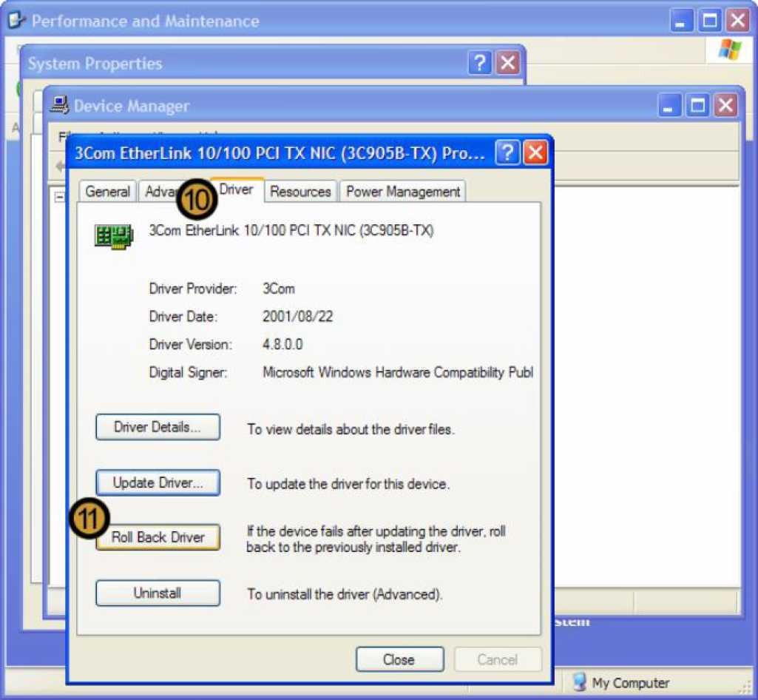Switch to the General tab
The height and width of the screenshot is (700, 758).
click(x=108, y=192)
